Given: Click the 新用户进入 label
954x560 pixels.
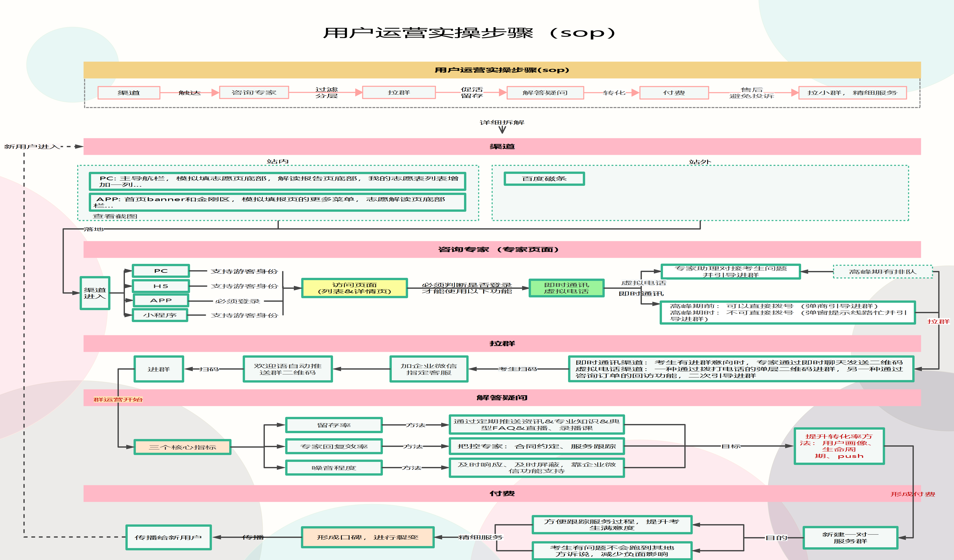Looking at the screenshot, I should click(x=32, y=146).
